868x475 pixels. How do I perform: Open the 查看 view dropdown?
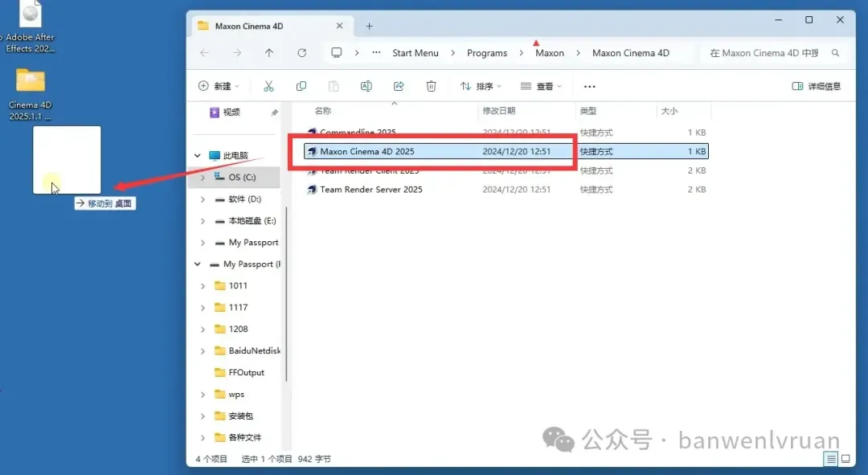(541, 86)
